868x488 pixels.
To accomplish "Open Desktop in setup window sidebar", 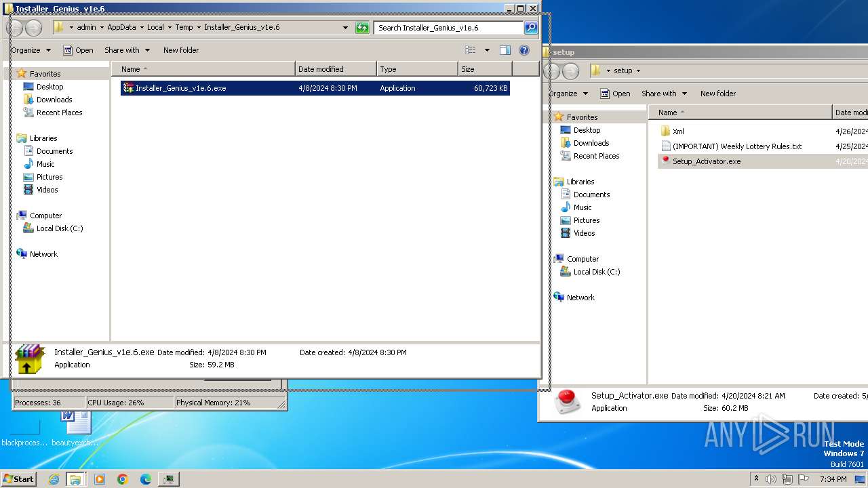I will click(x=587, y=130).
